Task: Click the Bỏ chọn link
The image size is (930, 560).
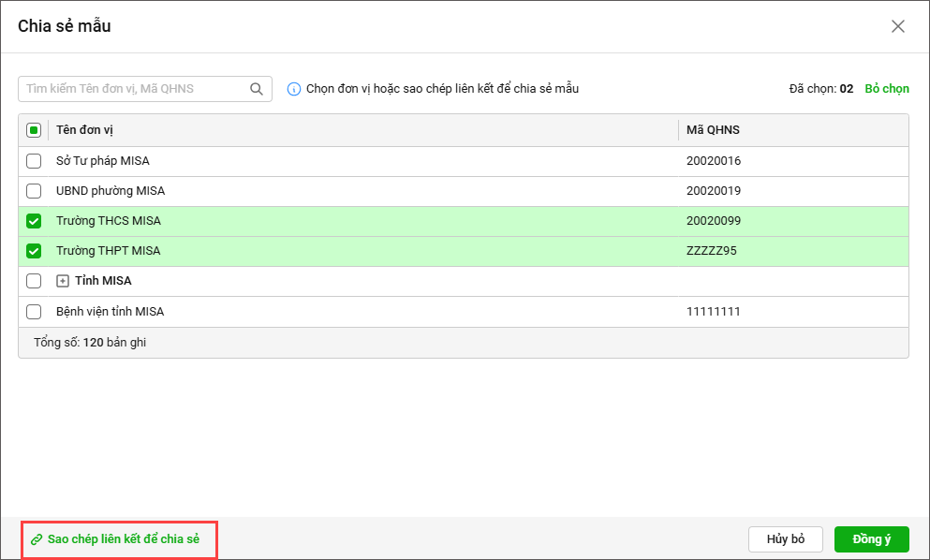Action: [886, 89]
